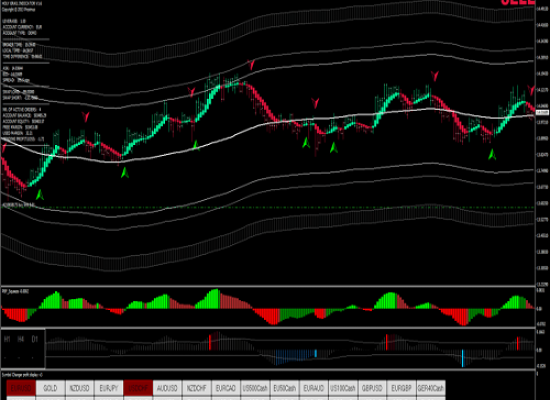The height and width of the screenshot is (400, 550).
Task: Select the H4 timeframe label
Action: tap(21, 339)
